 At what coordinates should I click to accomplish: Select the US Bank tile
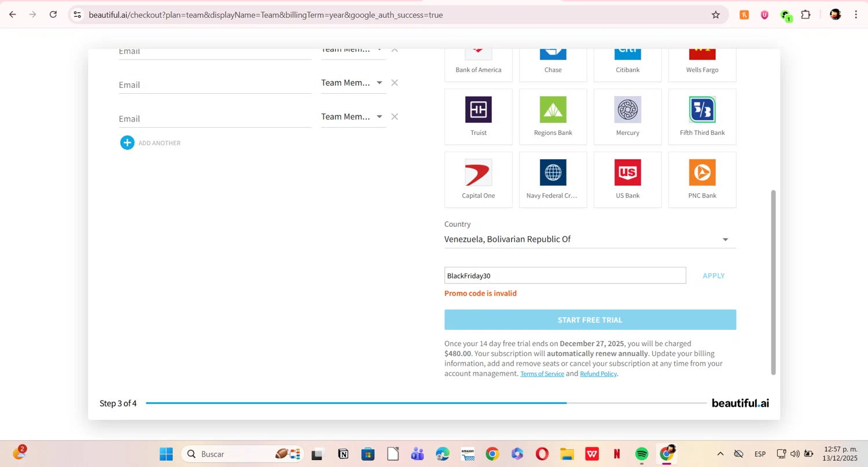(x=627, y=179)
